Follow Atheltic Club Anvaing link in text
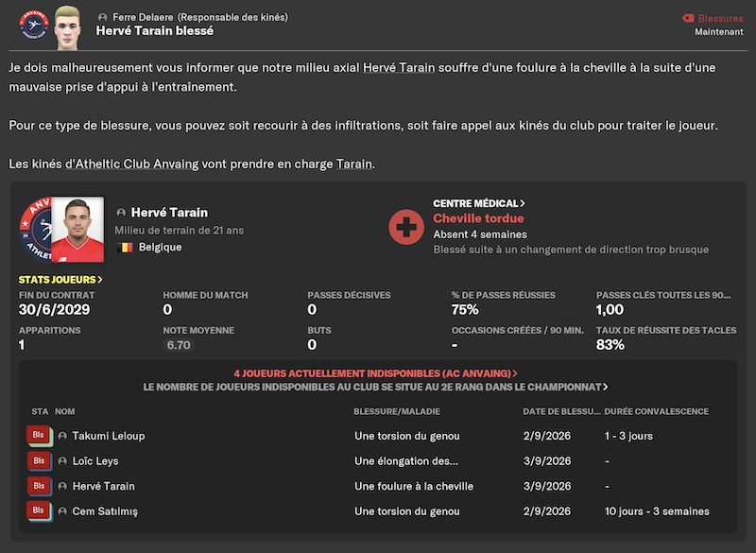 pos(131,164)
